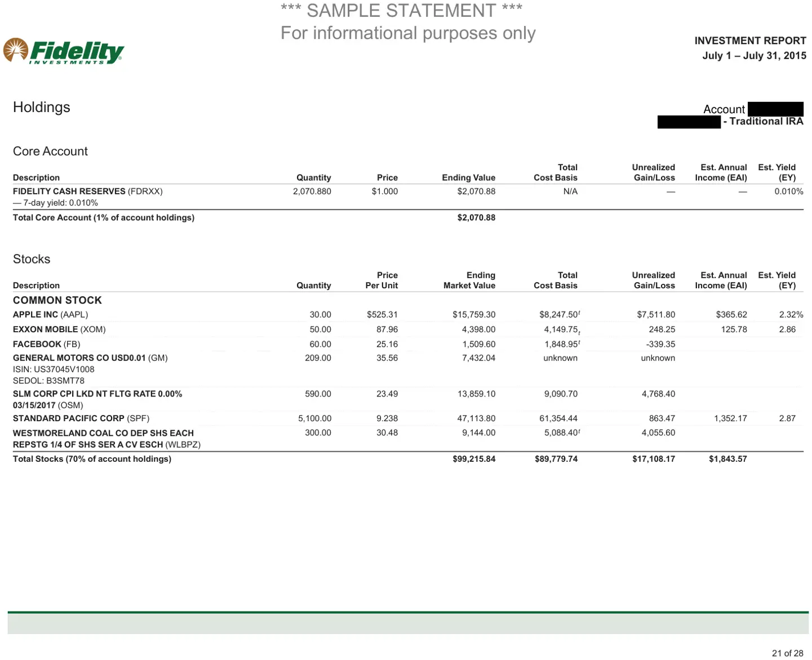Select Total Core Account (1% of account holdings)
The height and width of the screenshot is (660, 812).
pos(104,217)
